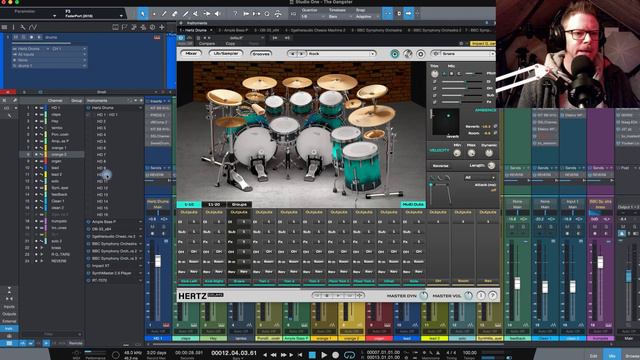The height and width of the screenshot is (360, 640).
Task: Click the stop transport button
Action: (x=312, y=355)
